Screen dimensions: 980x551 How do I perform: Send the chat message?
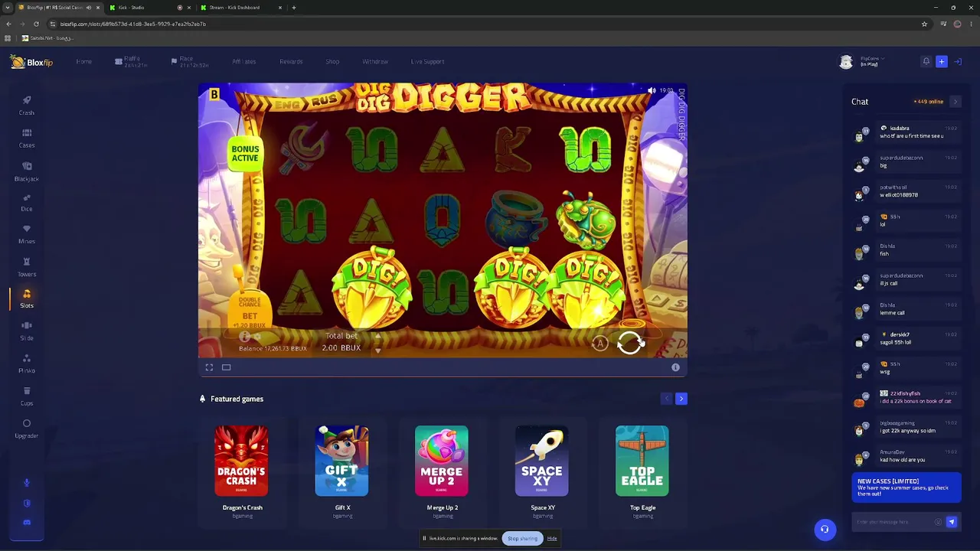point(952,522)
